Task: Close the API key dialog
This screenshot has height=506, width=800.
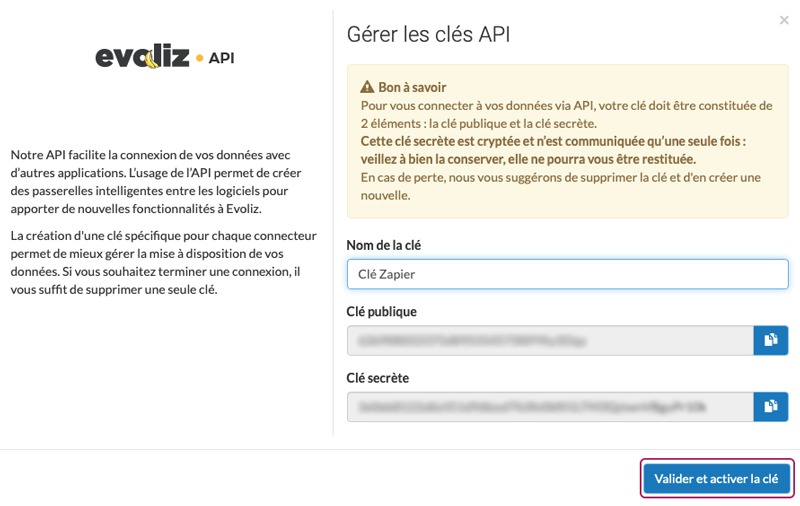Action: [x=783, y=19]
